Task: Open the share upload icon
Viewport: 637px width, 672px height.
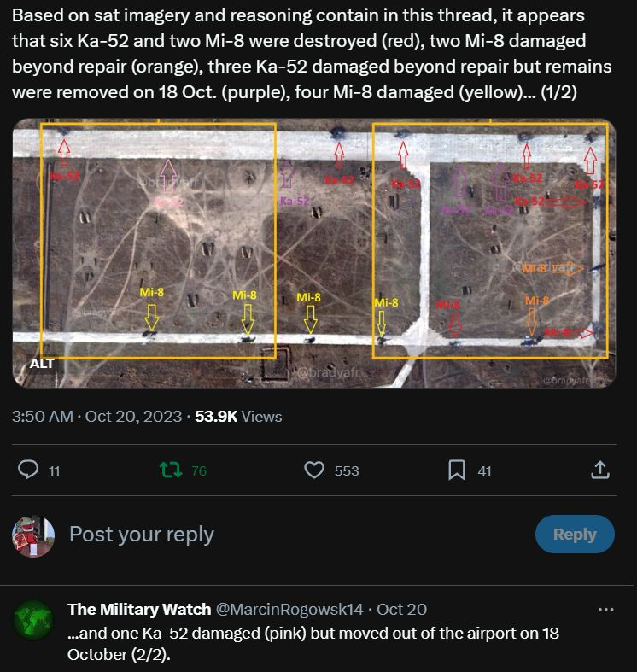Action: pyautogui.click(x=600, y=470)
